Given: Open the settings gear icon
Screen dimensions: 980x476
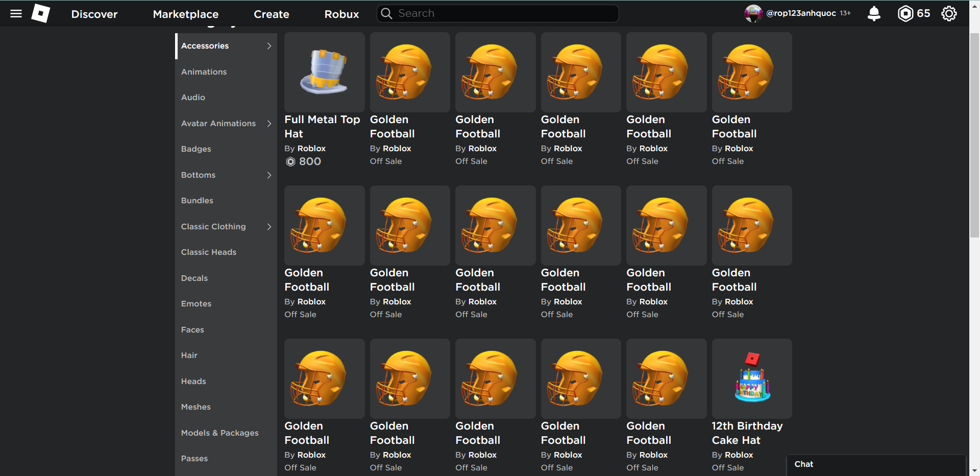Looking at the screenshot, I should 949,13.
